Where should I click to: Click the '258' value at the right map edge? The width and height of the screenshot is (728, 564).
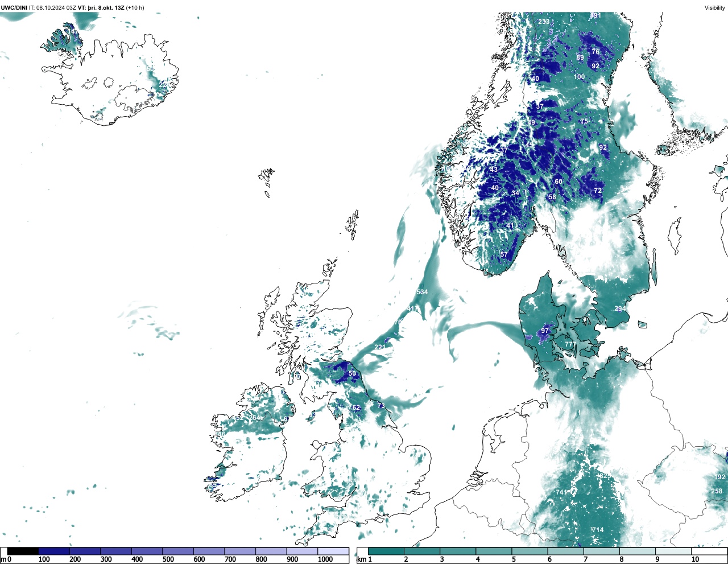[x=717, y=492]
